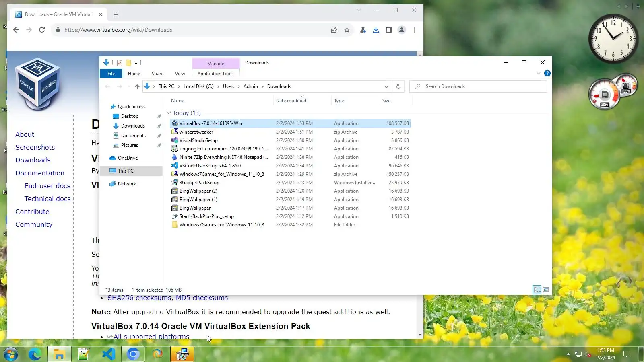Switch to Details view layout button
Image resolution: width=644 pixels, height=362 pixels.
[537, 290]
